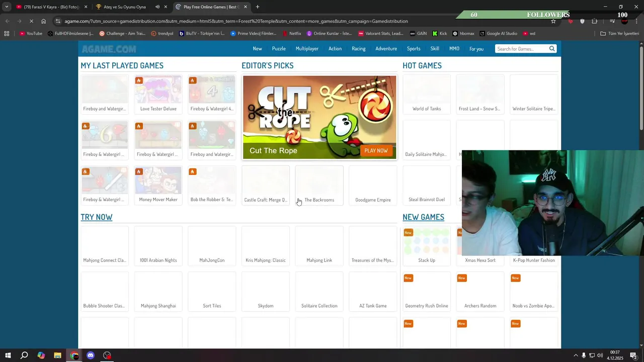644x362 pixels.
Task: Open File Explorer from the taskbar
Action: click(57, 355)
